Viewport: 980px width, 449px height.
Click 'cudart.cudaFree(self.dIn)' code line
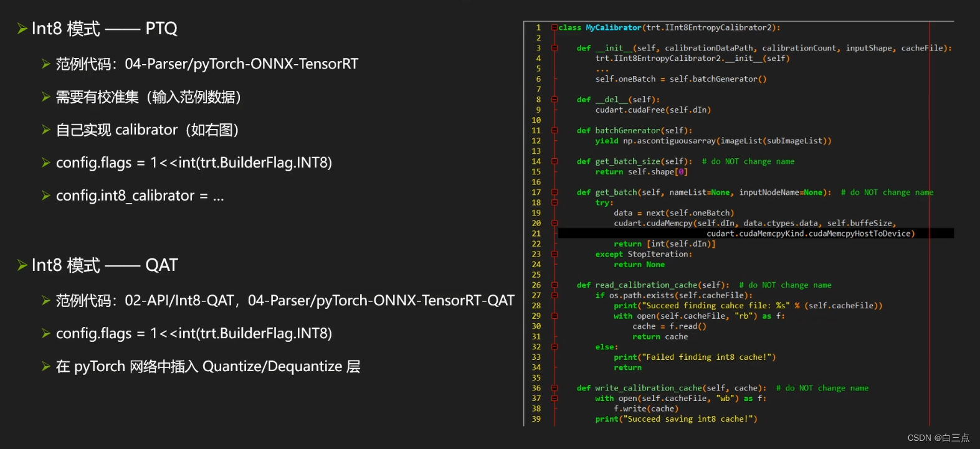(653, 110)
